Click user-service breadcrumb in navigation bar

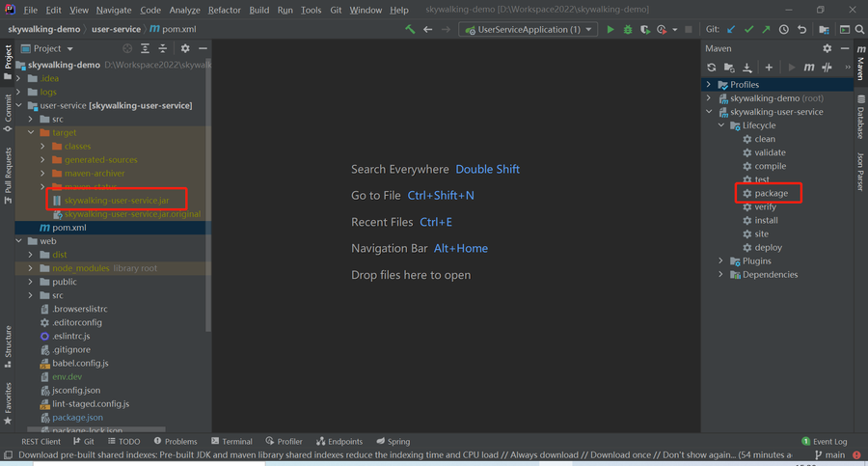116,29
